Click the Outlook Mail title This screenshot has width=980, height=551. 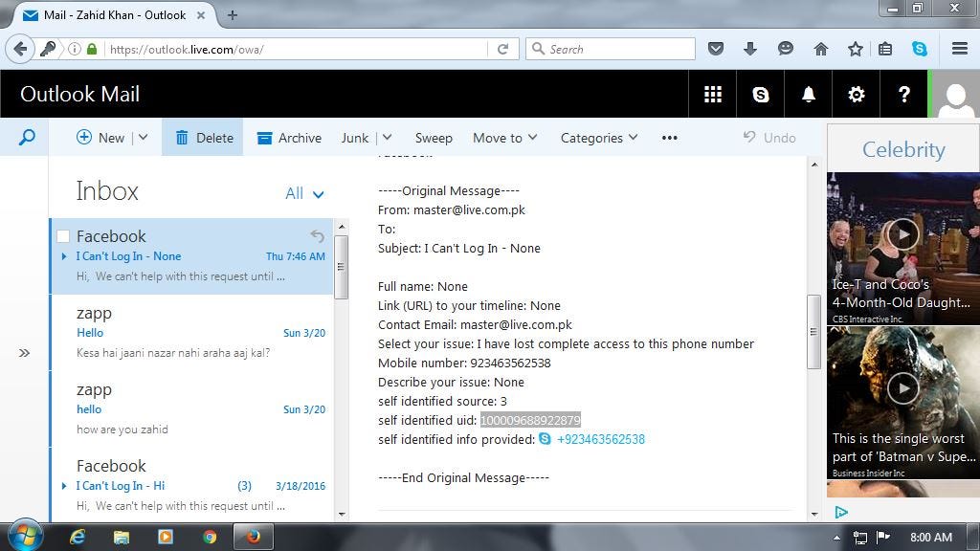80,95
